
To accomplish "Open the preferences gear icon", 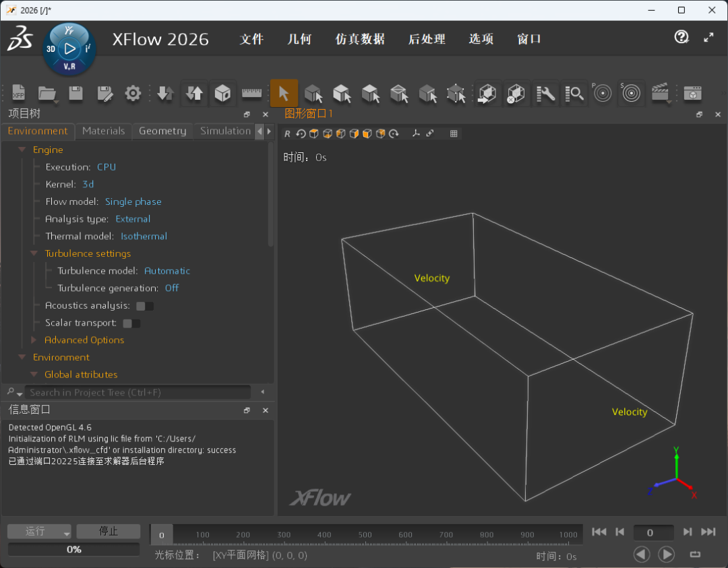I will (x=133, y=94).
